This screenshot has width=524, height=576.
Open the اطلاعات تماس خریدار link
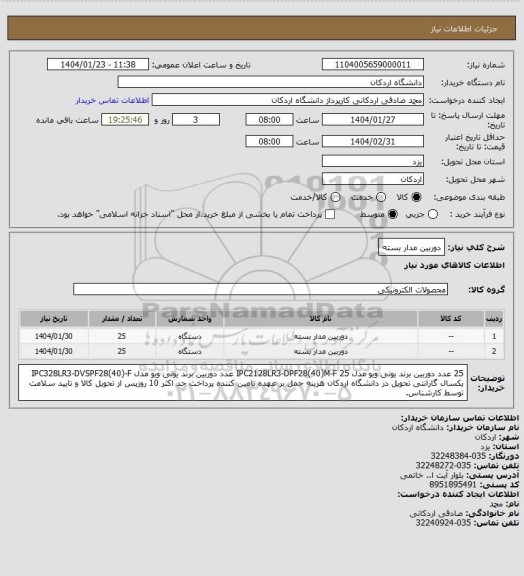pos(112,100)
